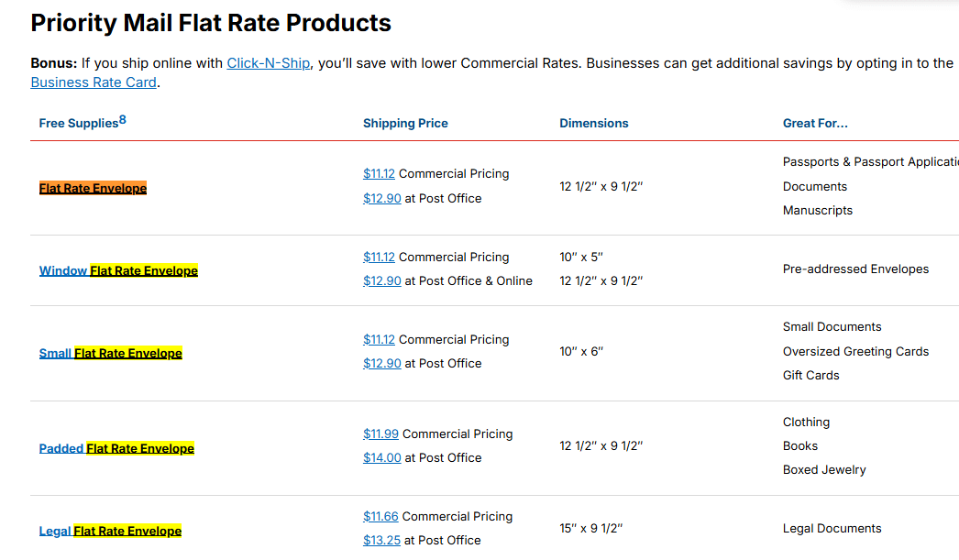Viewport: 959px width, 560px height.
Task: Open the Business Rate Card link
Action: pos(94,82)
